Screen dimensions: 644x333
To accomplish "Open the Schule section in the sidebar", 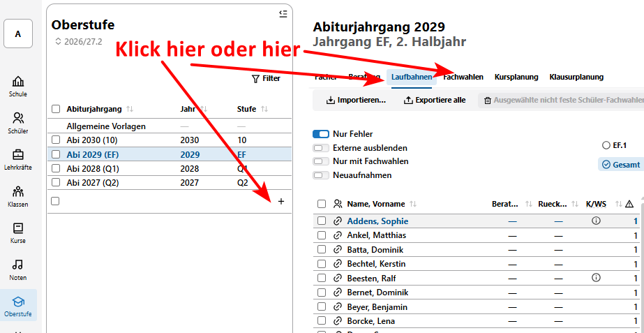I will point(18,87).
